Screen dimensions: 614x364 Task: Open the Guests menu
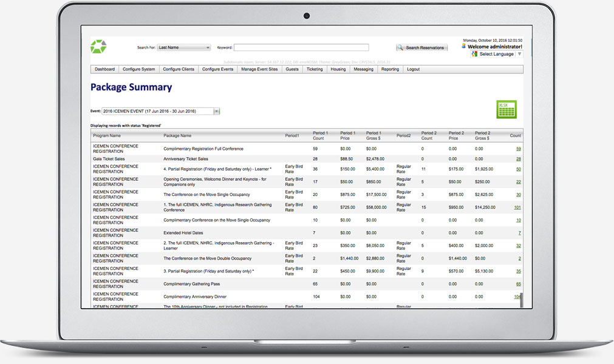292,69
